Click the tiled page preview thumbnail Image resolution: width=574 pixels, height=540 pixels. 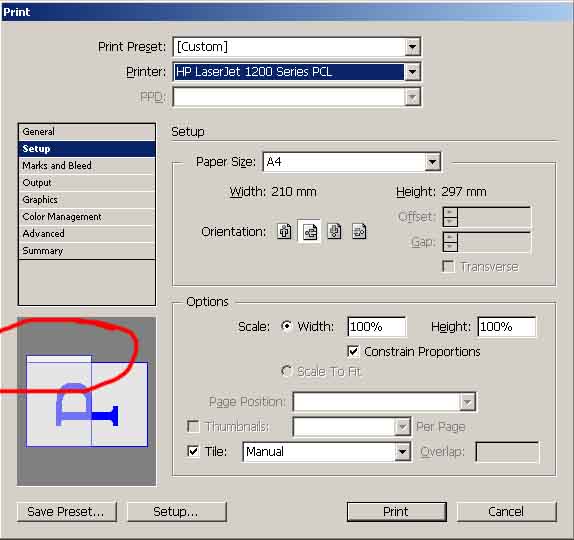pos(87,401)
